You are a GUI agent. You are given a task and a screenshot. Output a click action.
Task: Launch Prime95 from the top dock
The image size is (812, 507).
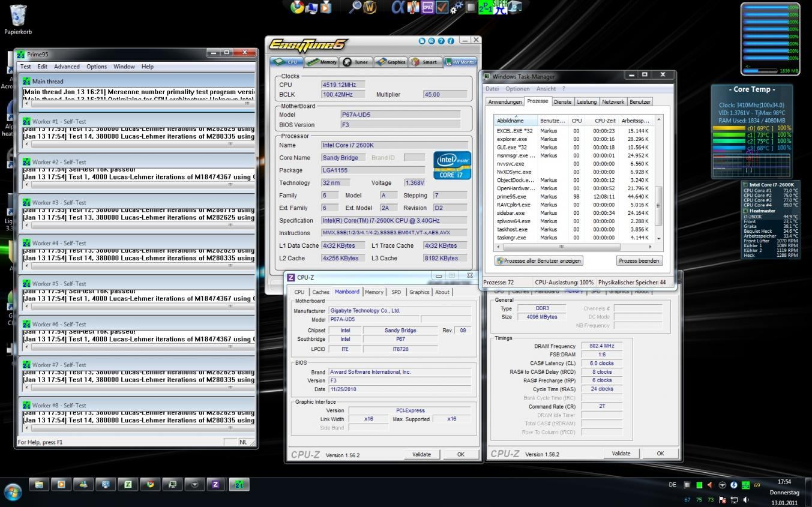coord(485,7)
